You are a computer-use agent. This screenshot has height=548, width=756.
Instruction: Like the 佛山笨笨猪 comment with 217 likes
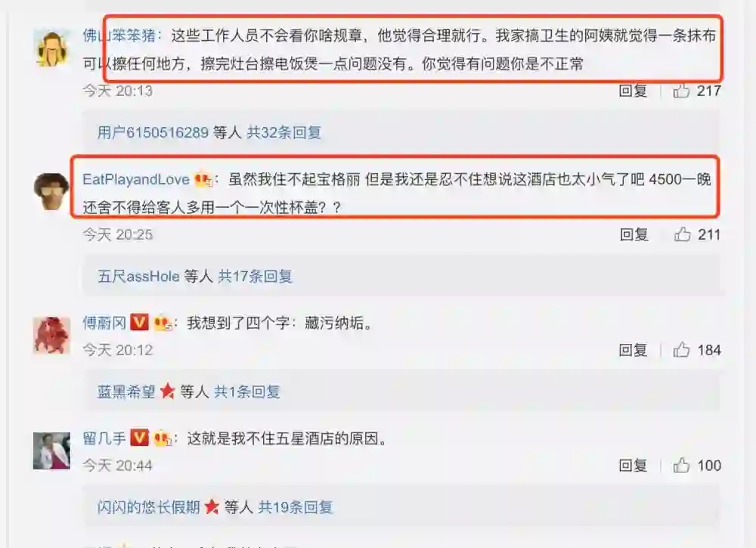(x=681, y=91)
